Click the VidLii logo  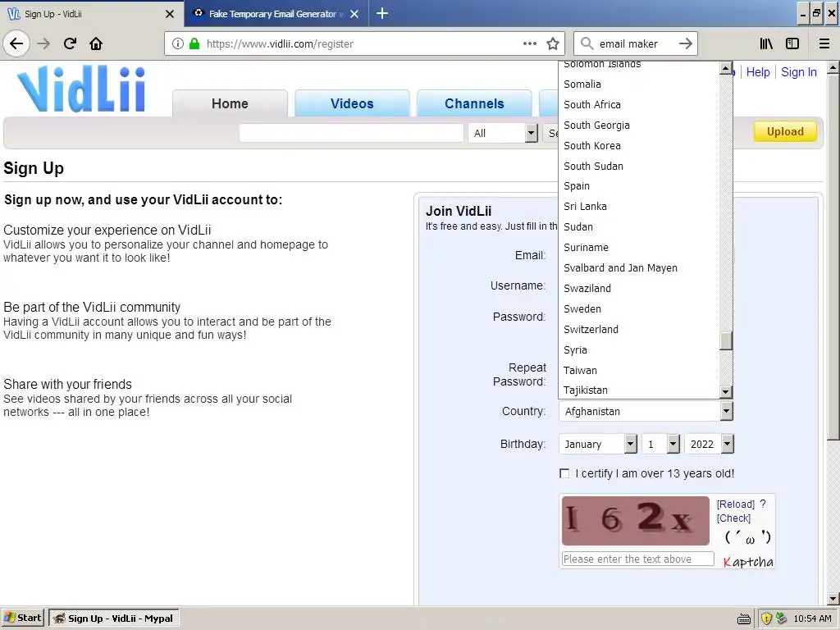(81, 89)
